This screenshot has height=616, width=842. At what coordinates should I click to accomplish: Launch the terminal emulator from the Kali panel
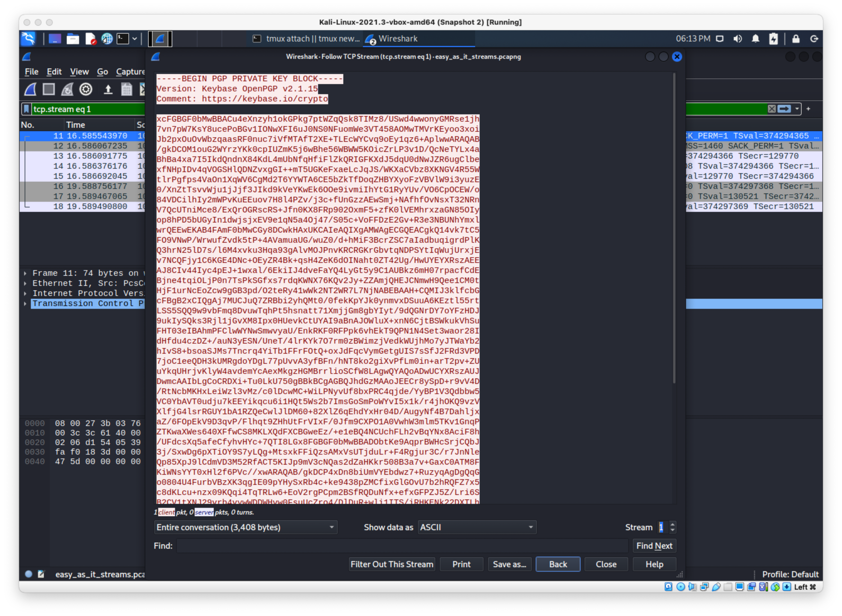[123, 39]
